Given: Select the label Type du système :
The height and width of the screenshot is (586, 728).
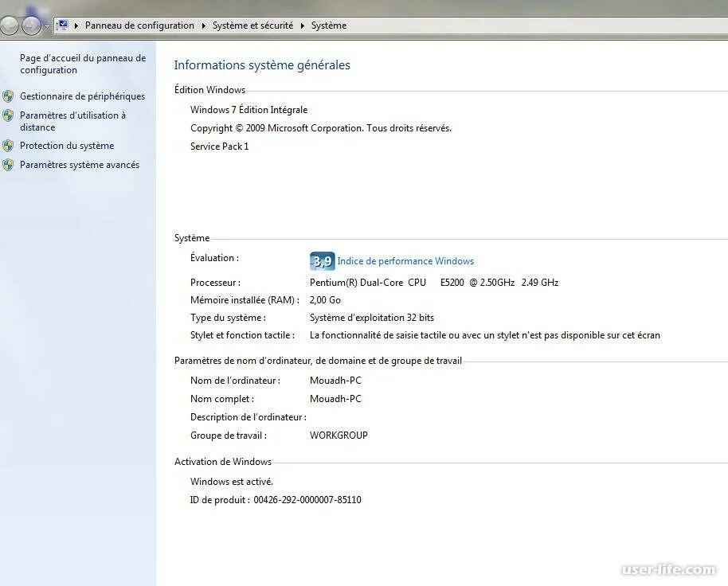Looking at the screenshot, I should pos(228,318).
